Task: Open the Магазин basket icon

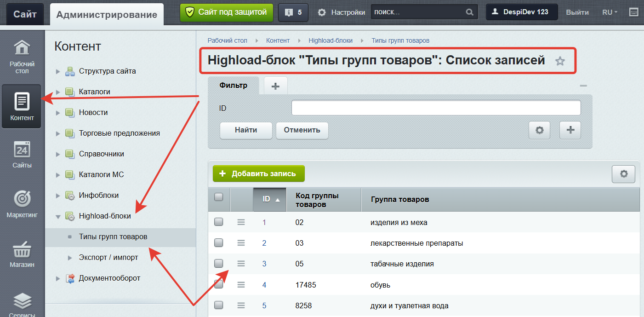Action: (x=22, y=254)
